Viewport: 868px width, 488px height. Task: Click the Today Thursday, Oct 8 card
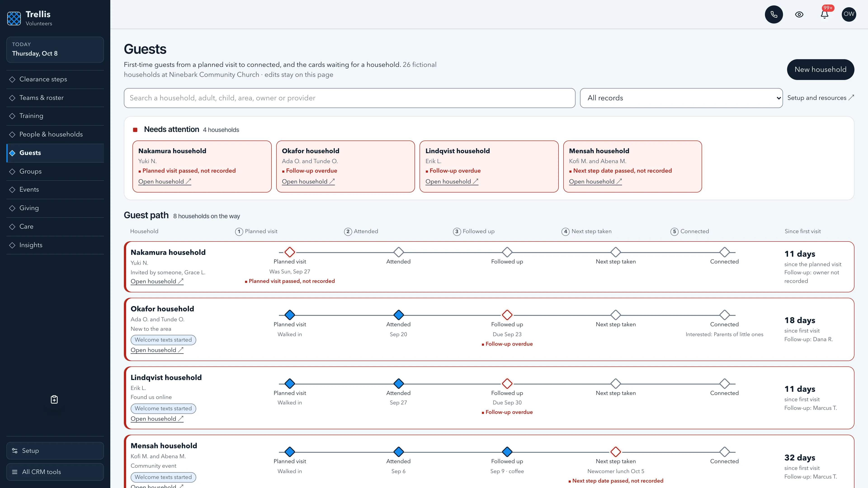pos(55,49)
